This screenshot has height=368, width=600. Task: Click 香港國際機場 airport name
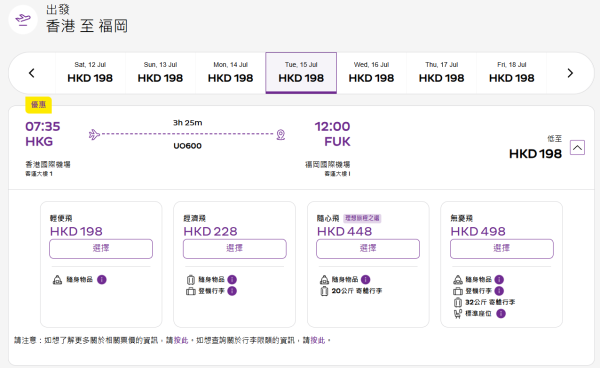[48, 164]
